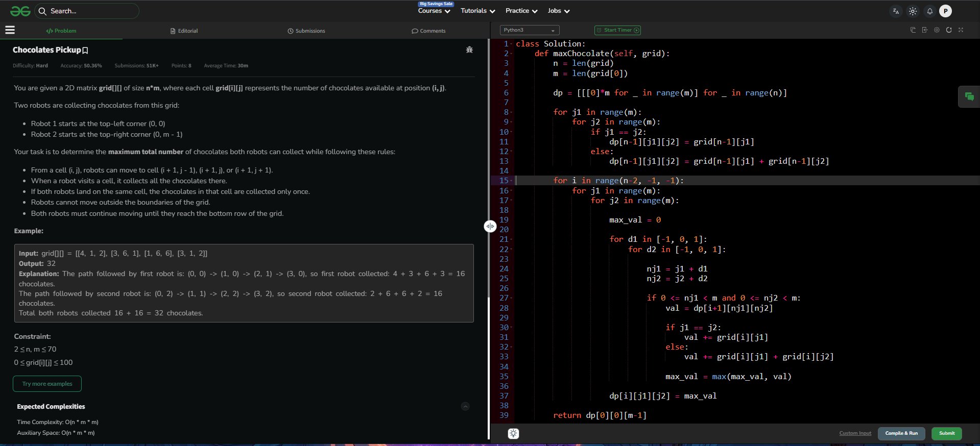Open the language translate icon
Viewport: 980px width, 446px height.
[896, 11]
